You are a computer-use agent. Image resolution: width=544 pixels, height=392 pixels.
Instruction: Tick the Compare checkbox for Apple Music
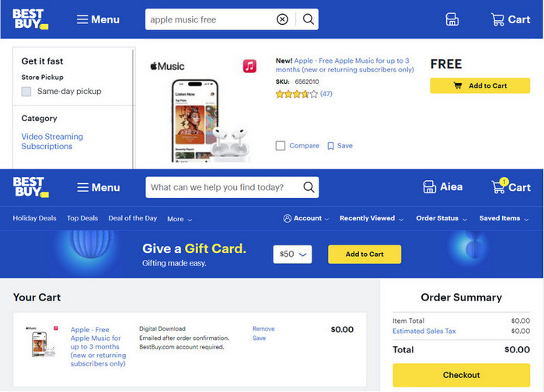(281, 146)
